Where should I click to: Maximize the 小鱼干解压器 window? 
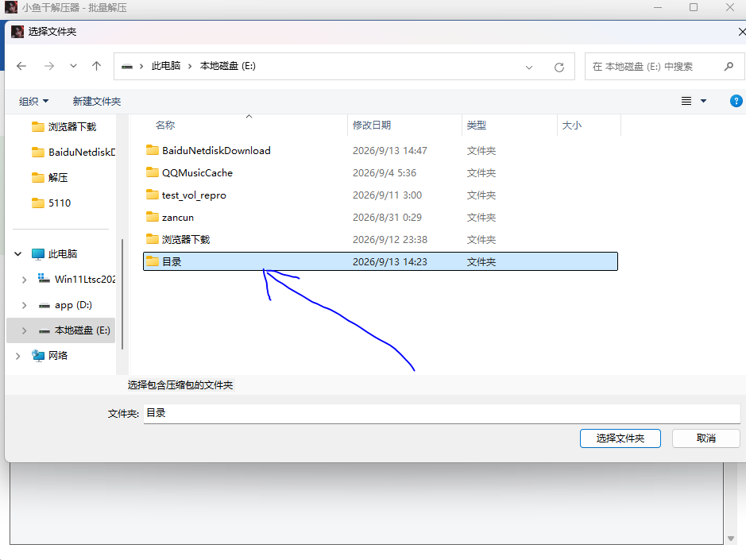pyautogui.click(x=694, y=7)
